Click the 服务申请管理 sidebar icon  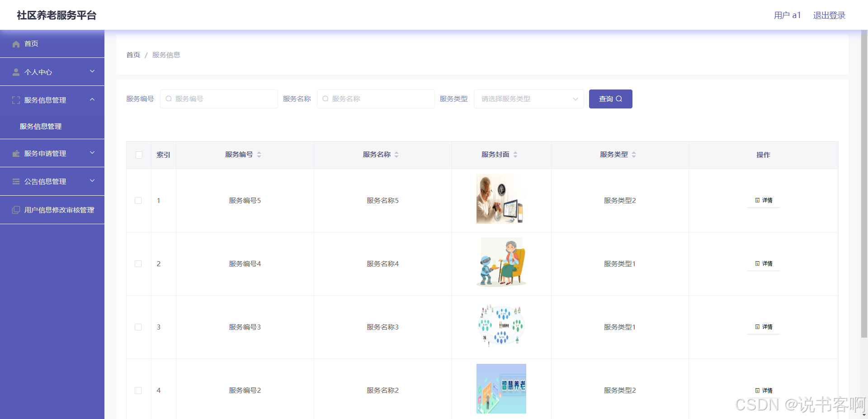(16, 153)
